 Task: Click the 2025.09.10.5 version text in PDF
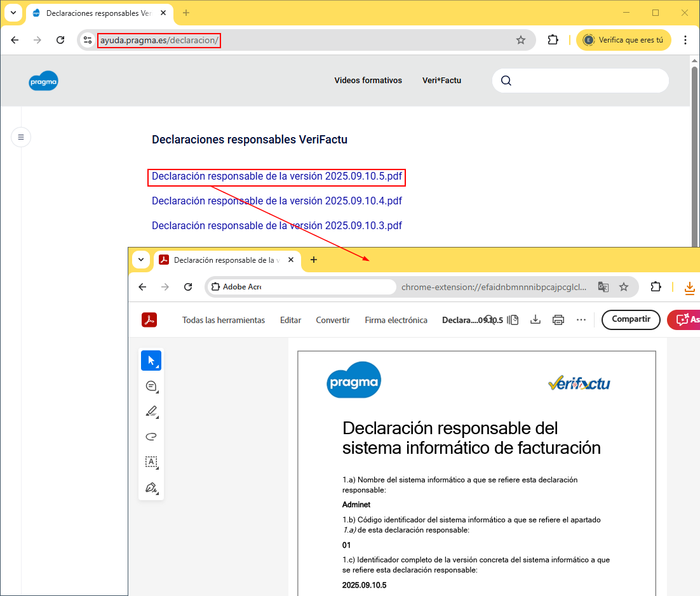pyautogui.click(x=364, y=585)
